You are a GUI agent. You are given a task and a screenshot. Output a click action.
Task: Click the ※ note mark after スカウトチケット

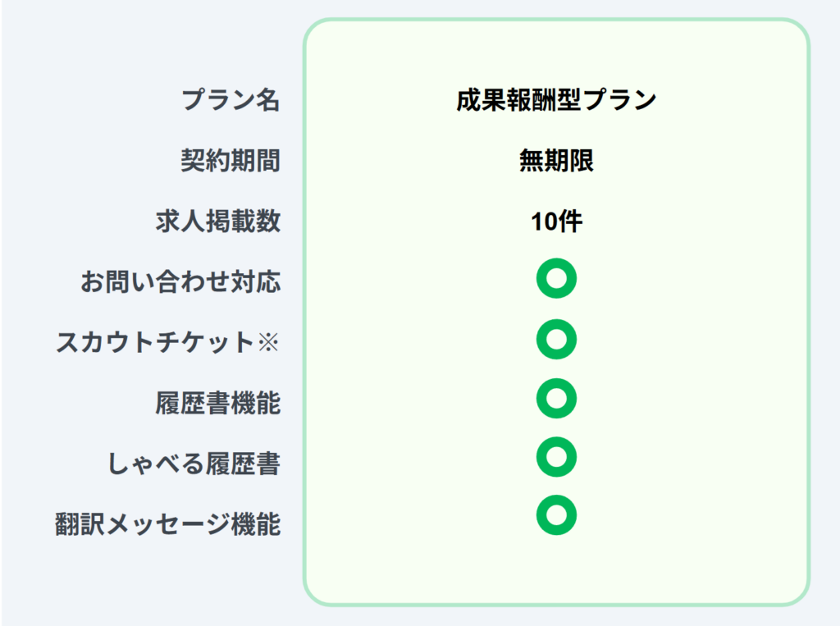[268, 342]
